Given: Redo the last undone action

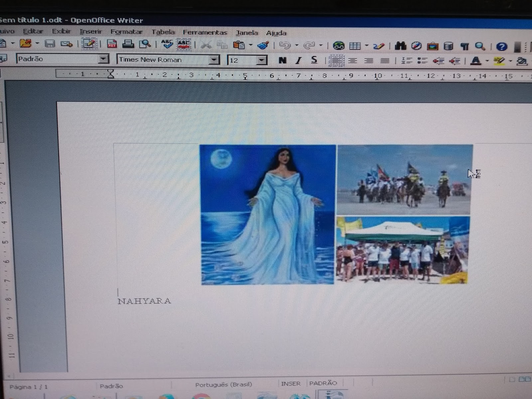Looking at the screenshot, I should (309, 45).
